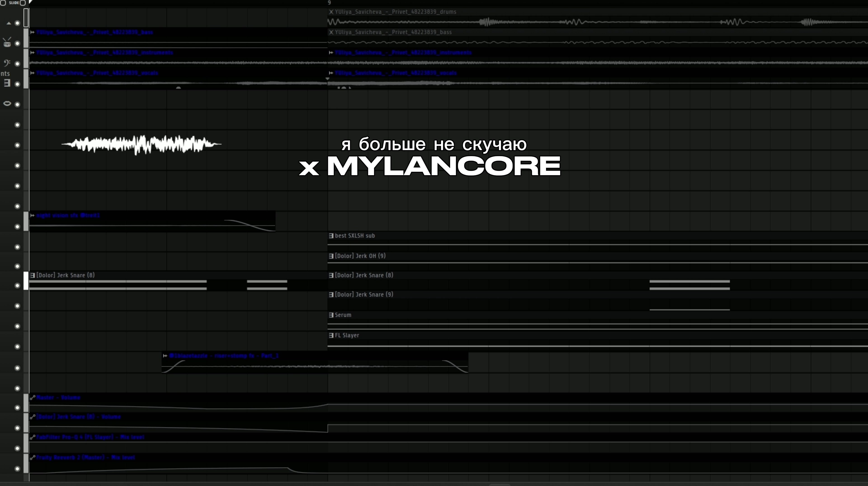Mute the track holding the instruments clips
Image resolution: width=868 pixels, height=486 pixels.
(17, 64)
